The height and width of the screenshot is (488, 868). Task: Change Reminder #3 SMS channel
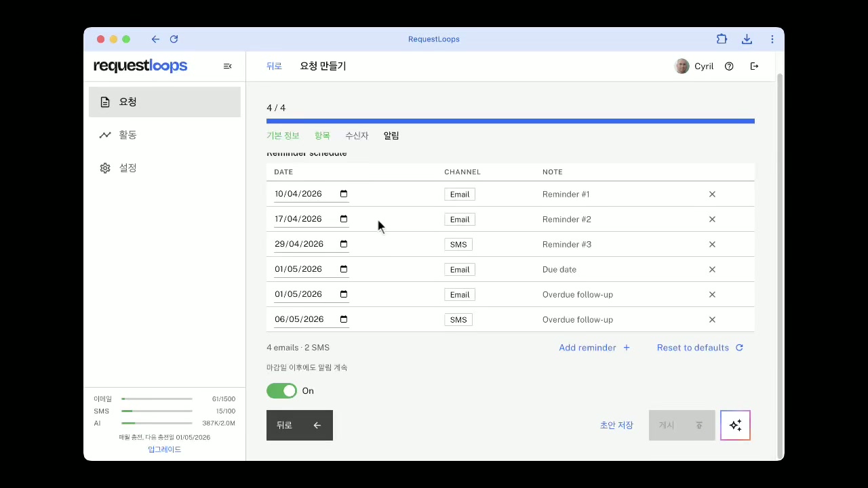pos(458,245)
